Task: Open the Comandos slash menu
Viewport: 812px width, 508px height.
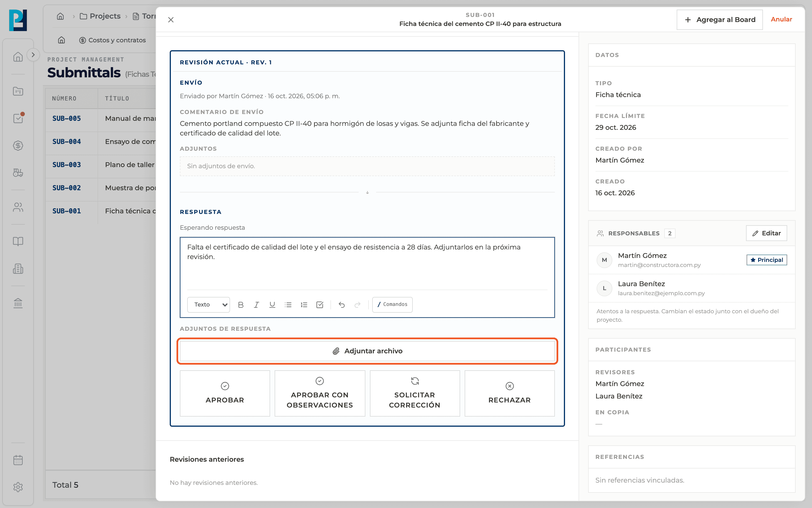Action: 392,305
